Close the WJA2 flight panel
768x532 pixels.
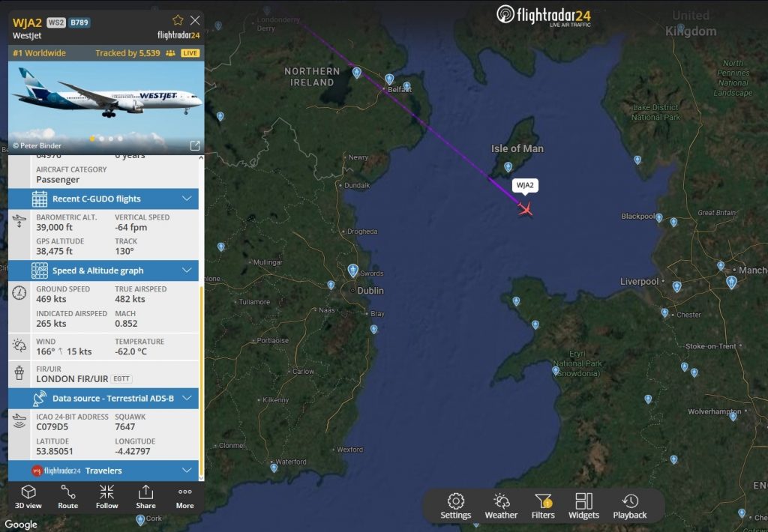tap(195, 20)
